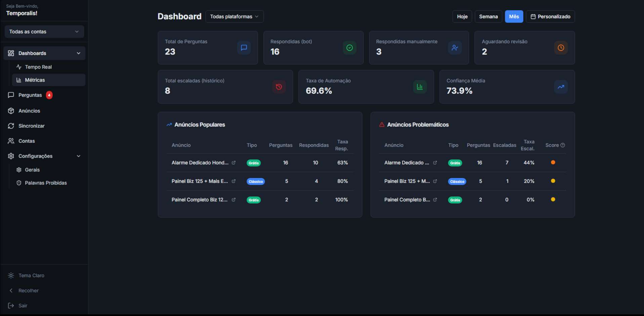644x316 pixels.
Task: Click external link icon beside Painel Completo Biz 12...
Action: 233,199
